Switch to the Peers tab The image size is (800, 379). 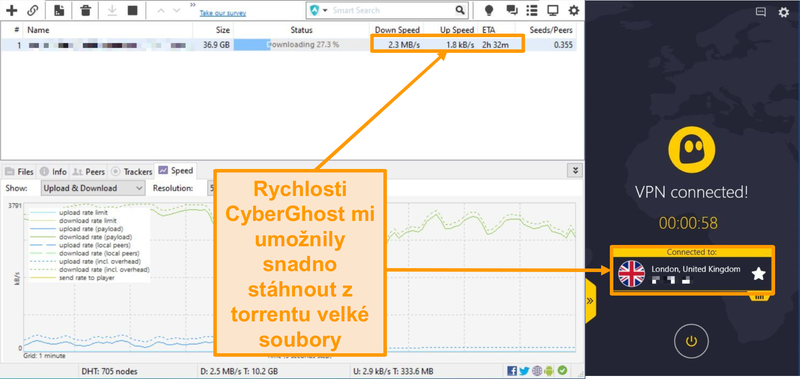click(x=89, y=171)
